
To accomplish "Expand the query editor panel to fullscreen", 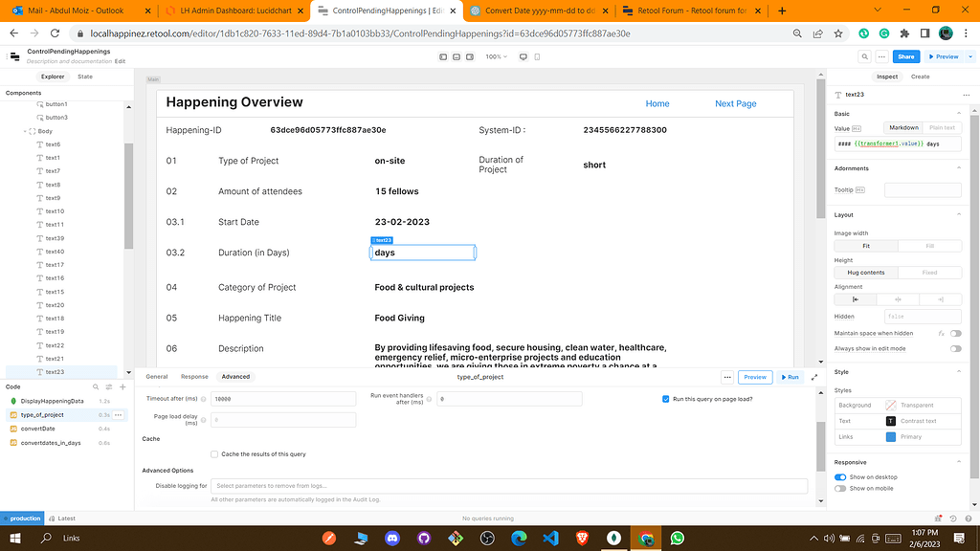I will (814, 377).
